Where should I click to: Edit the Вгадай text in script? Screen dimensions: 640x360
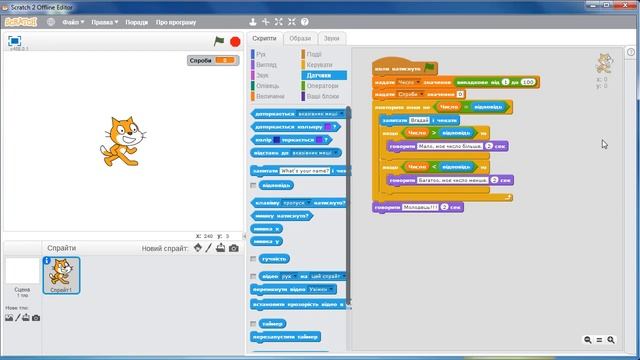[x=419, y=120]
